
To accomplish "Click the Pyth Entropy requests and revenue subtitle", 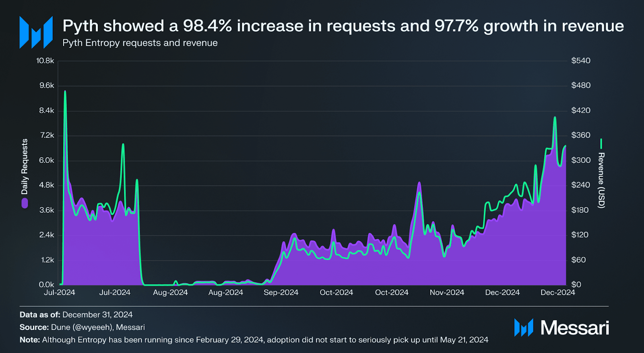I will (x=140, y=43).
